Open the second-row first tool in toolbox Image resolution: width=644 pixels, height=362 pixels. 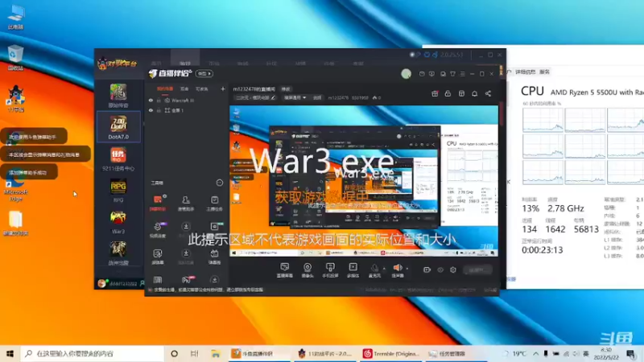[x=158, y=229]
